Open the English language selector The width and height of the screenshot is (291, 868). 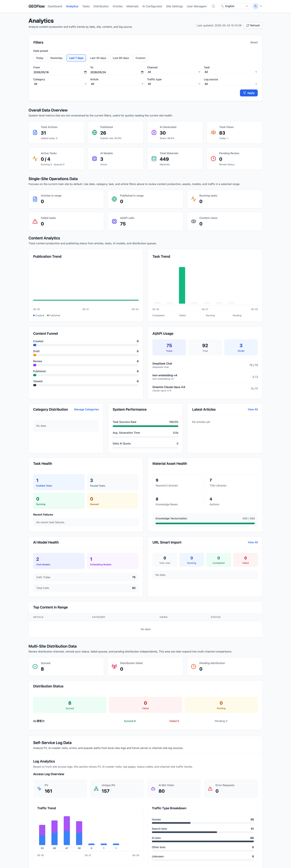[x=235, y=6]
